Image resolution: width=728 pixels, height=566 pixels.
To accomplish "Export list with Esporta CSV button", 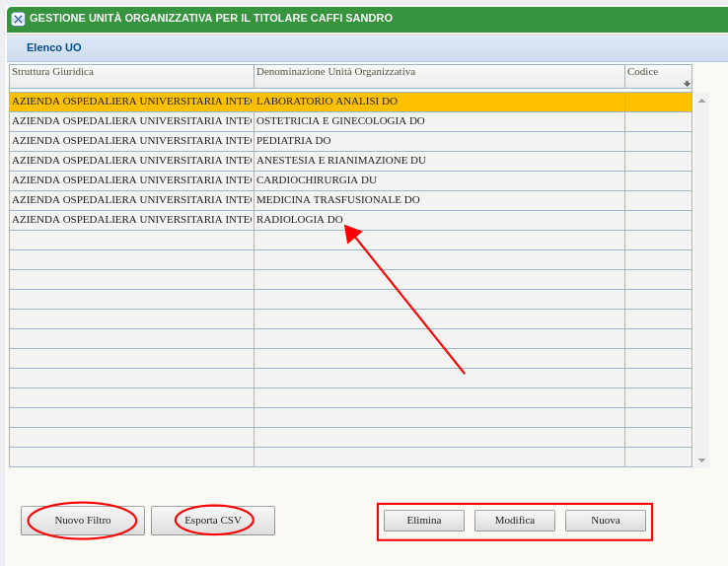I will tap(213, 520).
